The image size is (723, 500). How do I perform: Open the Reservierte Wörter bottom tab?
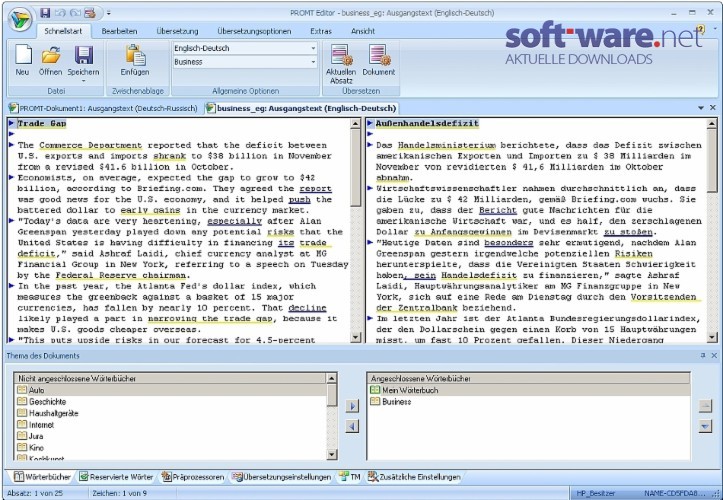116,477
